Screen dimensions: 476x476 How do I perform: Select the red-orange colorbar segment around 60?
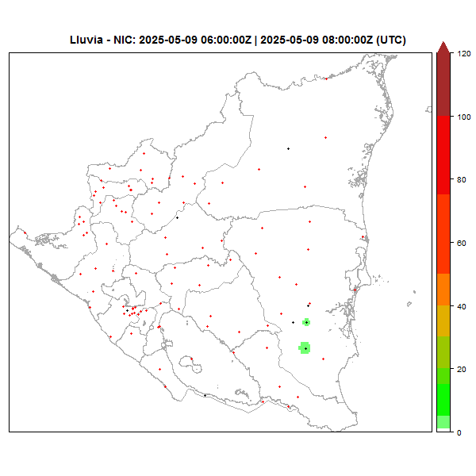tap(443, 234)
